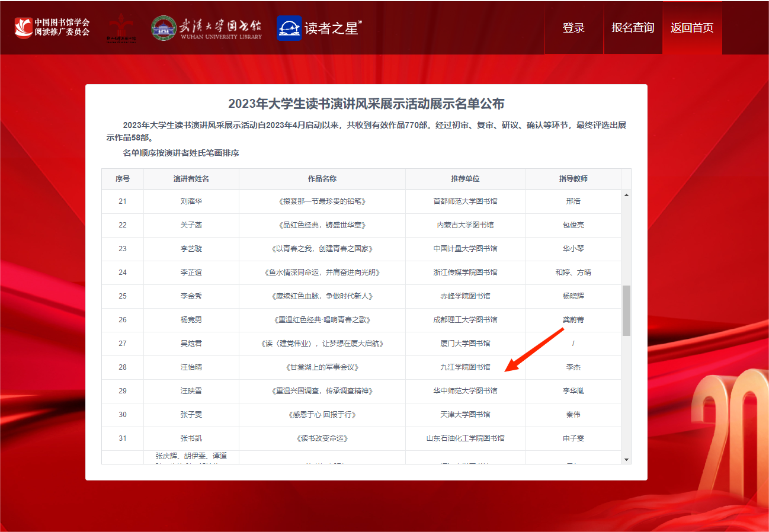The width and height of the screenshot is (769, 532).
Task: Click the table scroll down arrow
Action: tap(626, 459)
